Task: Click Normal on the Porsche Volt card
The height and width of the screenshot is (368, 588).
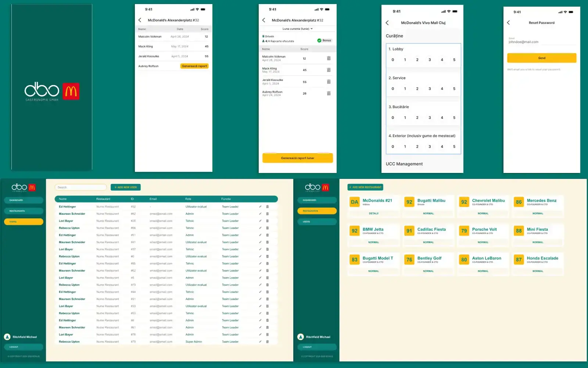Action: (483, 242)
